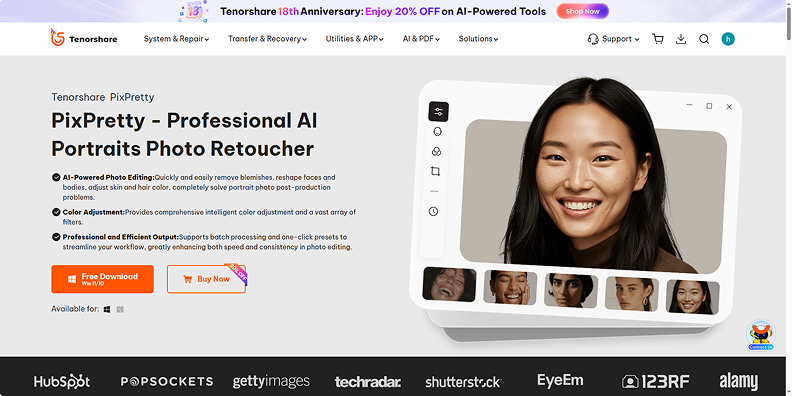
Task: Open the shopping cart icon
Action: tap(658, 39)
